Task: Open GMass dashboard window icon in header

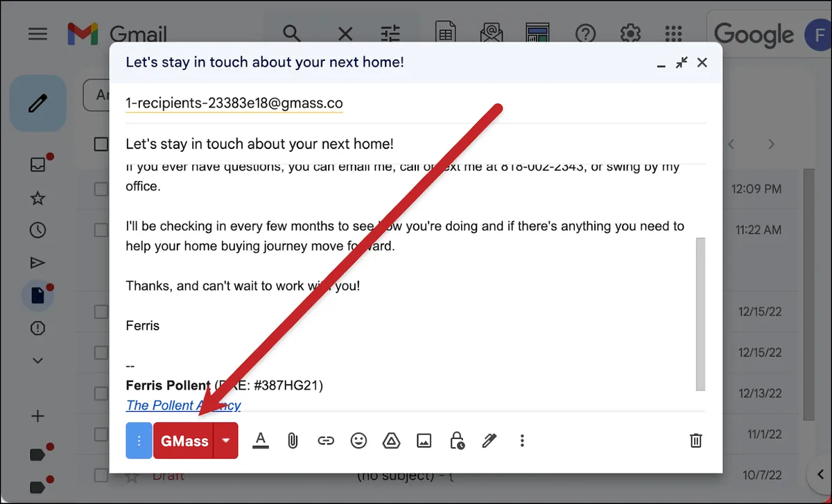Action: [538, 33]
